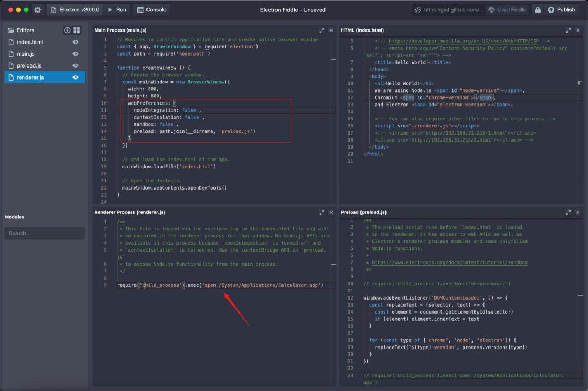This screenshot has height=391, width=588.
Task: Click the 192.168.31.215/2.html iframe link
Action: (x=451, y=140)
